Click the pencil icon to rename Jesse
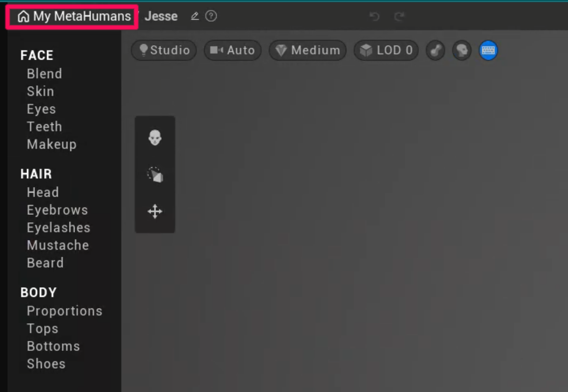This screenshot has height=392, width=568. click(x=194, y=16)
